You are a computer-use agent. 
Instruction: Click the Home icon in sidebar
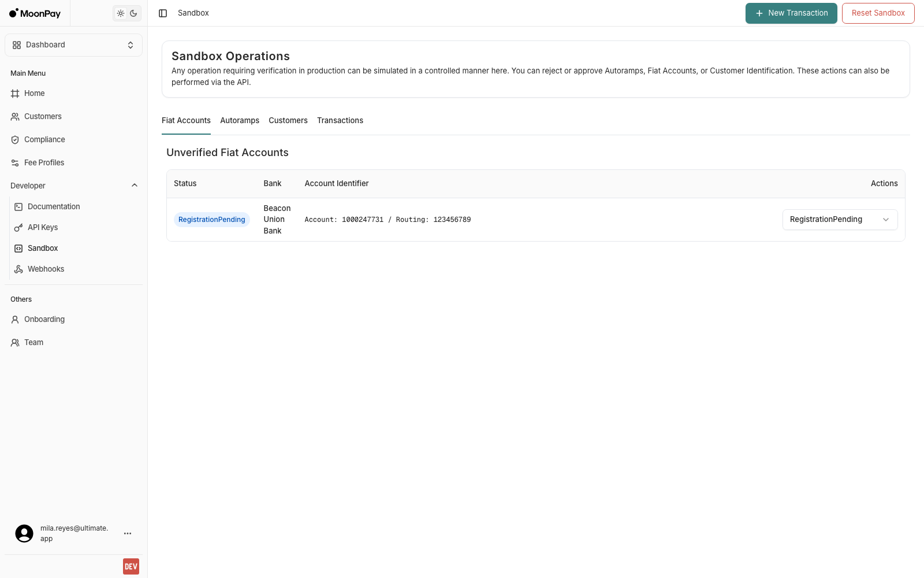click(15, 94)
